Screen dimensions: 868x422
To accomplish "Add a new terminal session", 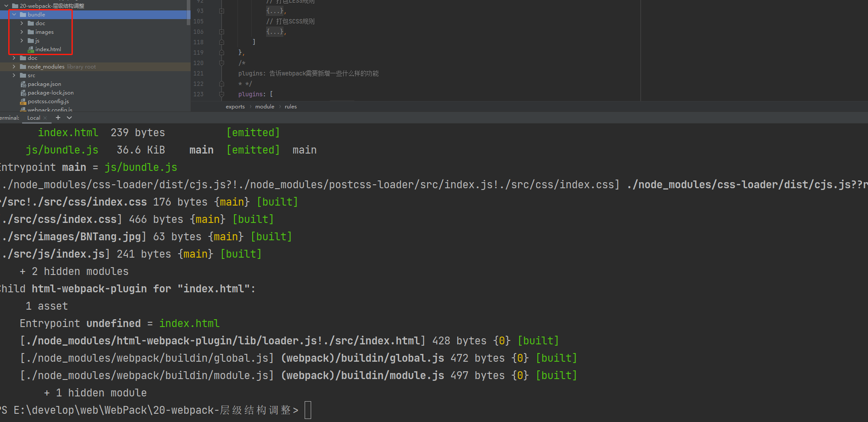I will 58,118.
